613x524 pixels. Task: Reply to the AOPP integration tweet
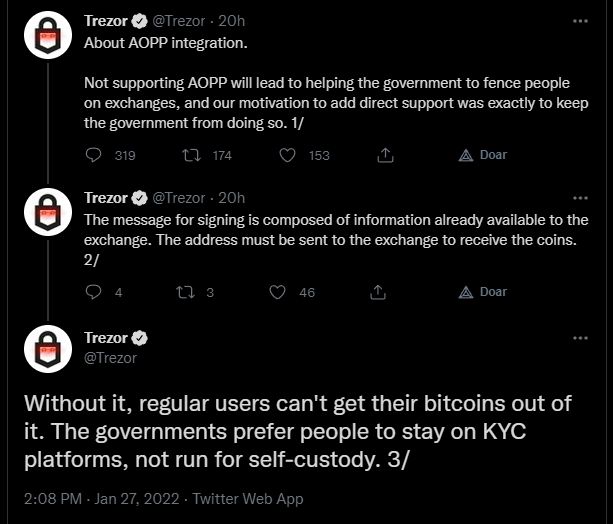point(93,155)
